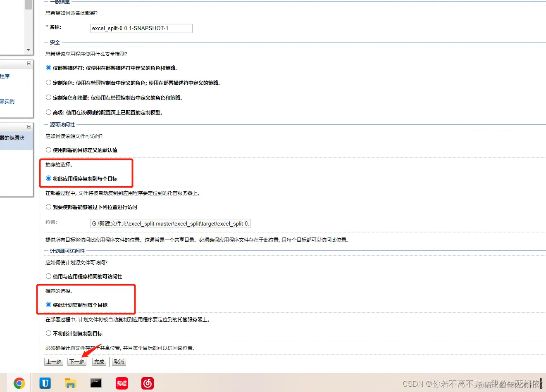Open Google Chrome from the taskbar
546x392 pixels.
tap(19, 383)
